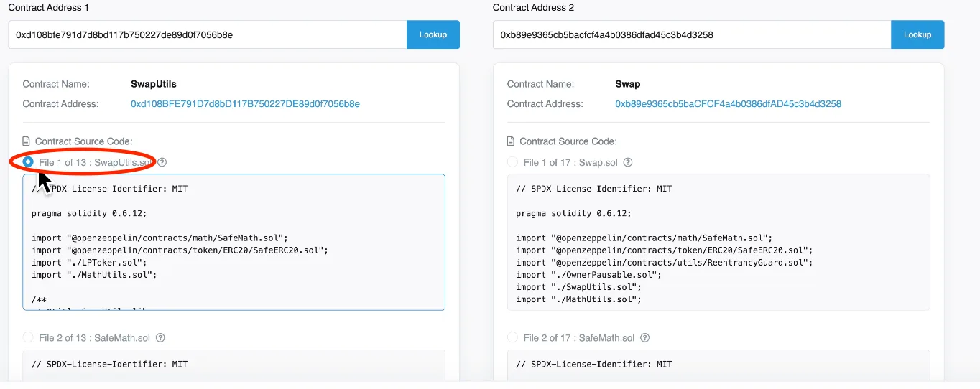Click inside SwapUtils.sol source code box
The image size is (980, 389).
click(x=234, y=242)
